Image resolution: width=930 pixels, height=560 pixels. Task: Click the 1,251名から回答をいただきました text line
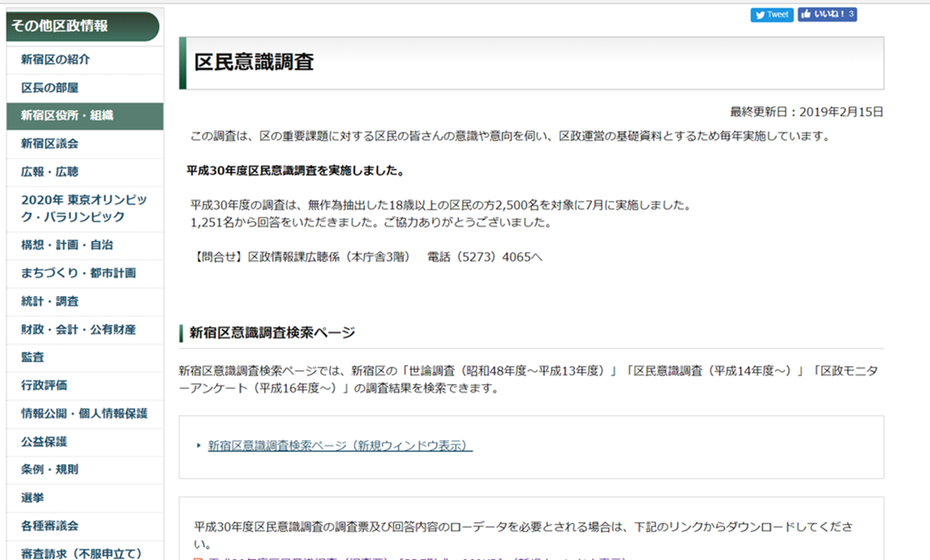[371, 223]
